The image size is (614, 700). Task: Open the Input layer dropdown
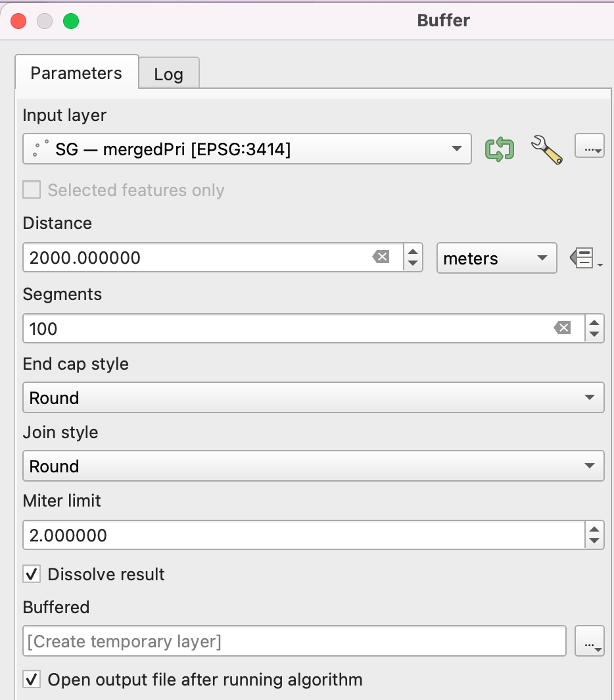(247, 149)
